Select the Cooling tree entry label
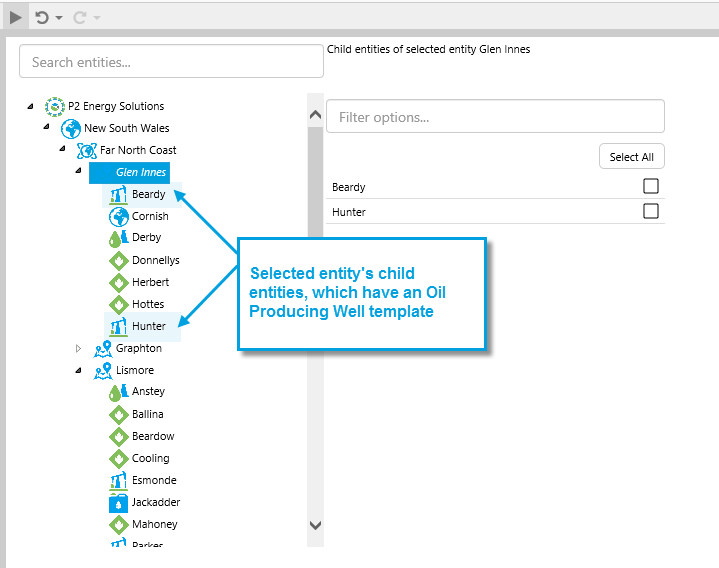The image size is (719, 568). point(150,458)
